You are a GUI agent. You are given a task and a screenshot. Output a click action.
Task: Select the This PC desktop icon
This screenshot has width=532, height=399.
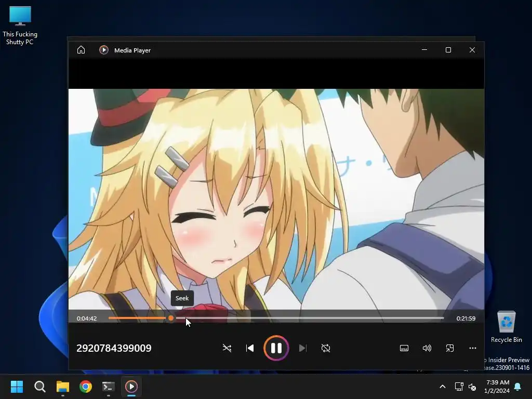point(20,25)
